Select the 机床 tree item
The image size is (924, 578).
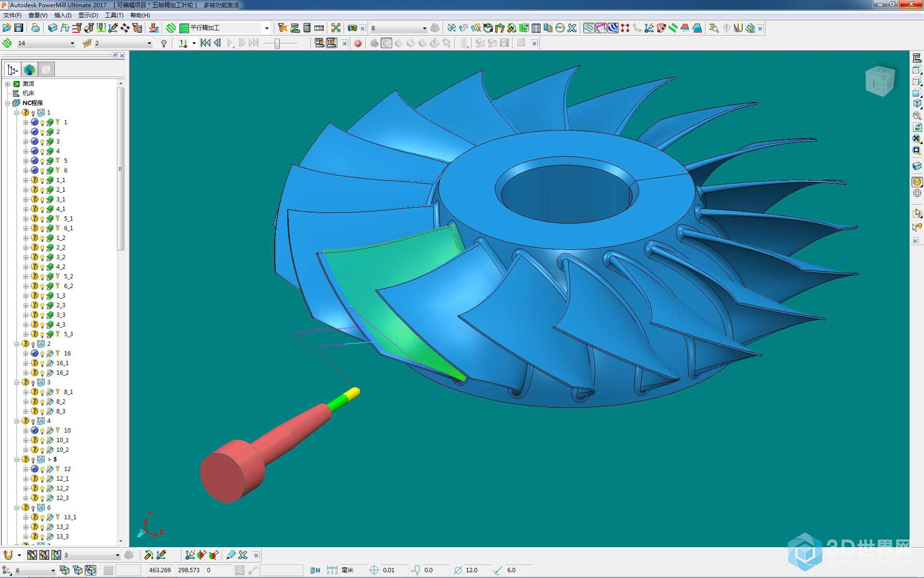(28, 93)
